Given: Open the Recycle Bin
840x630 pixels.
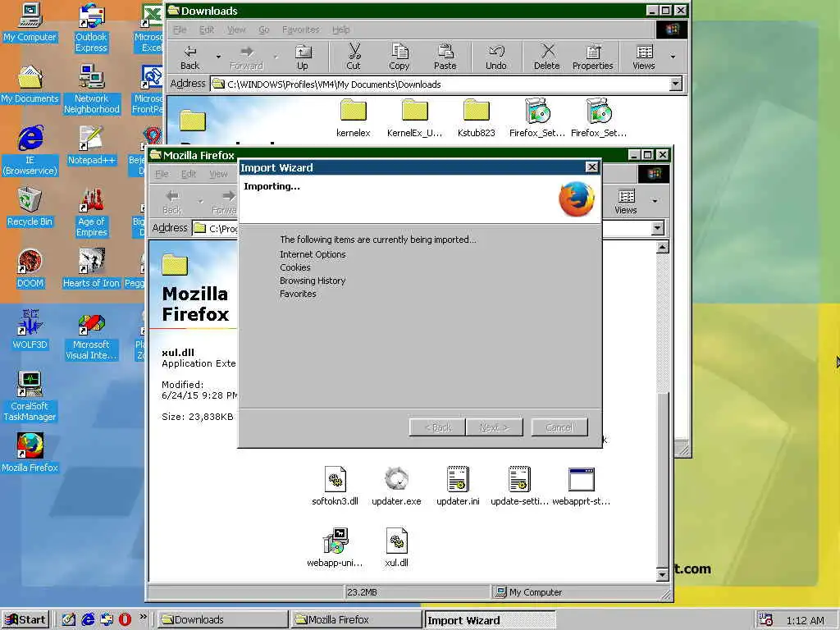Looking at the screenshot, I should 30,208.
